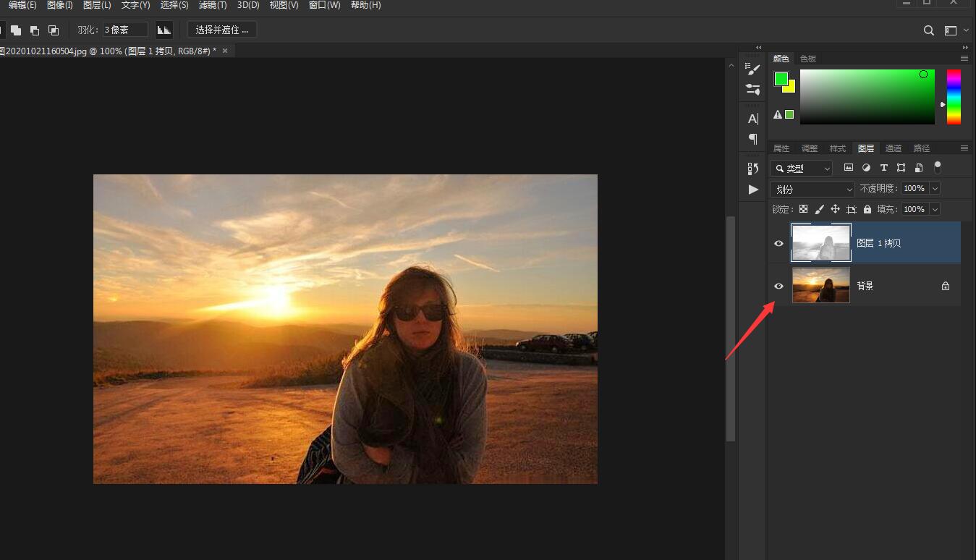
Task: Switch to the 通道 tab
Action: (894, 148)
